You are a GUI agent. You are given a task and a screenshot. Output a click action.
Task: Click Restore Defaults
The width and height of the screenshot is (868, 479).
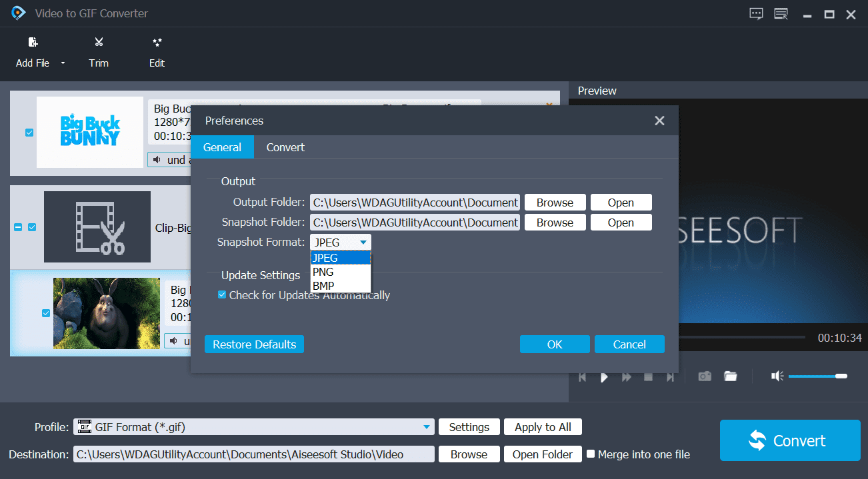[254, 344]
